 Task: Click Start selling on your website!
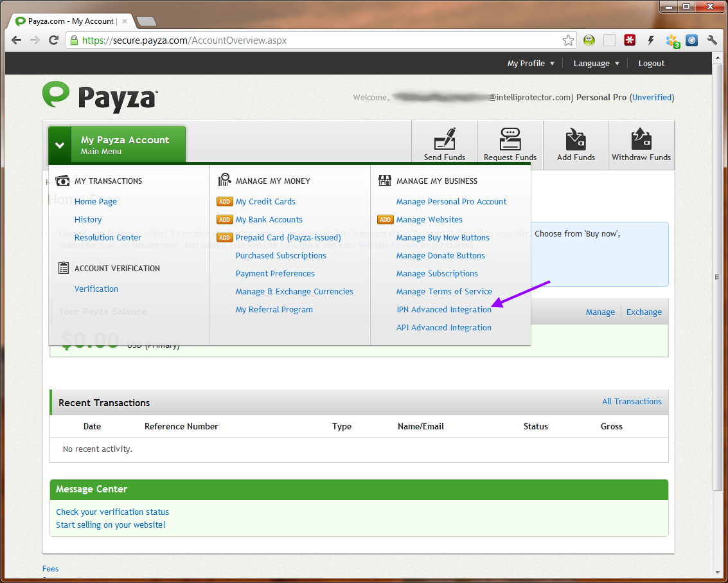pos(111,525)
